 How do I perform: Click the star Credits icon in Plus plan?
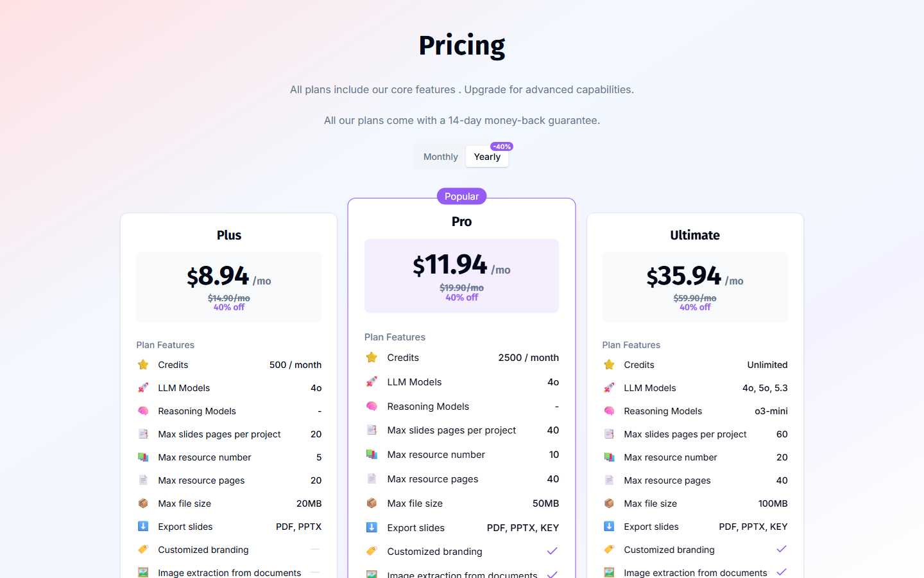(x=143, y=365)
